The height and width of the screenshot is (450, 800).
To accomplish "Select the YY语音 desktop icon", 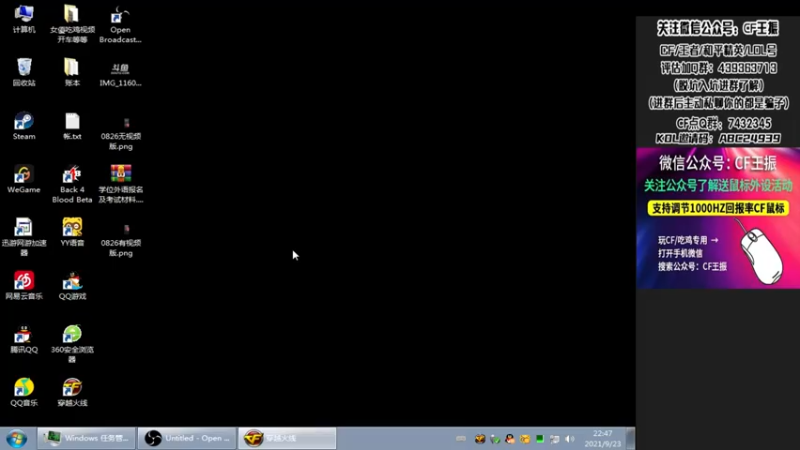I will point(72,232).
